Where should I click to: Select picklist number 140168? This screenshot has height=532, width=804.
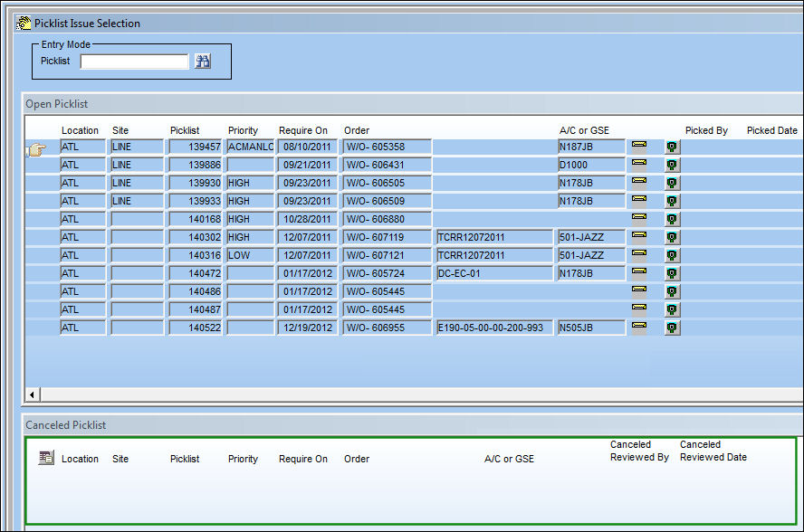pyautogui.click(x=196, y=219)
